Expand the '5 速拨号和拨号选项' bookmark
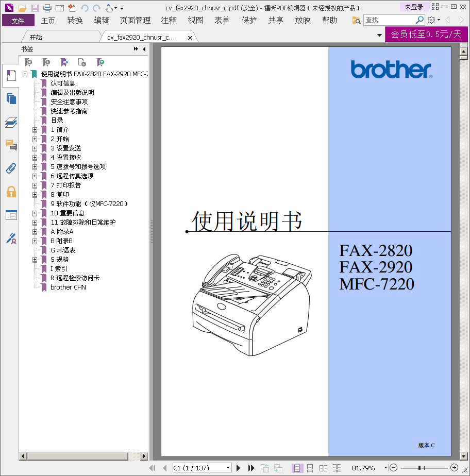The height and width of the screenshot is (476, 470). 35,167
